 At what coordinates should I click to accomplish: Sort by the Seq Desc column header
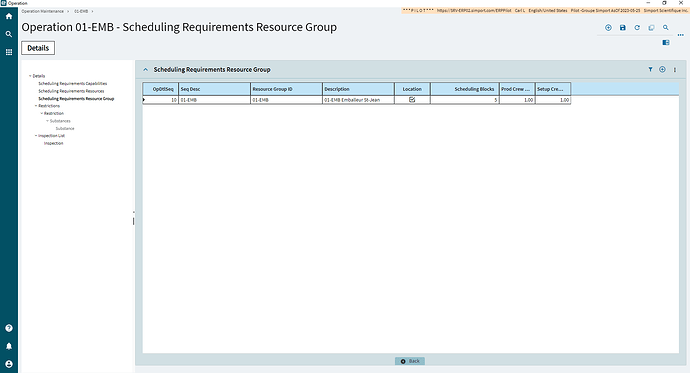215,89
